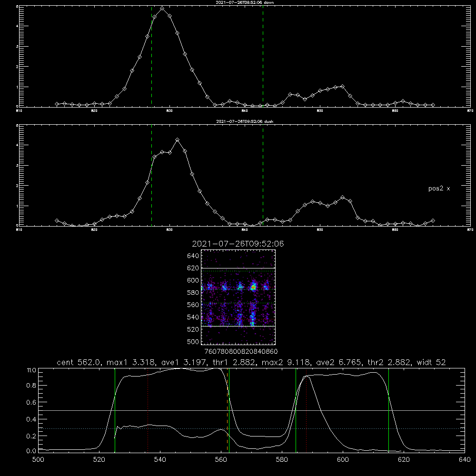476x476 pixels.
Task: Click the green vertical line at 615 in bottom plot
Action: [388, 410]
